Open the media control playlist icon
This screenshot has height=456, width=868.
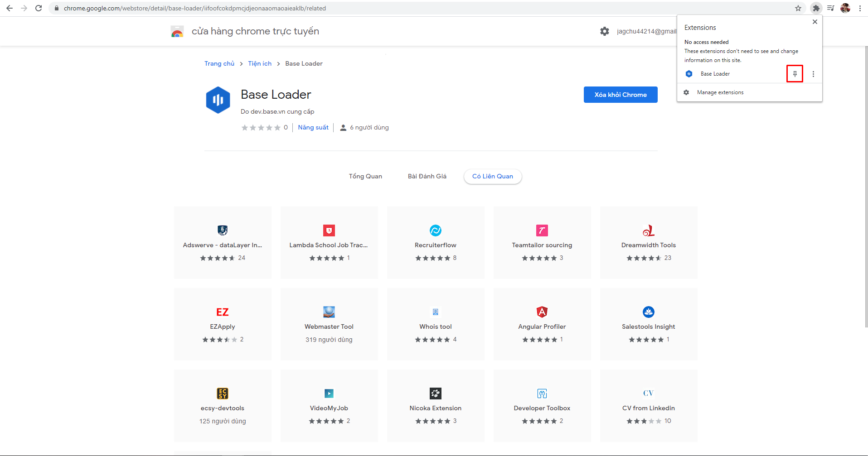click(830, 8)
